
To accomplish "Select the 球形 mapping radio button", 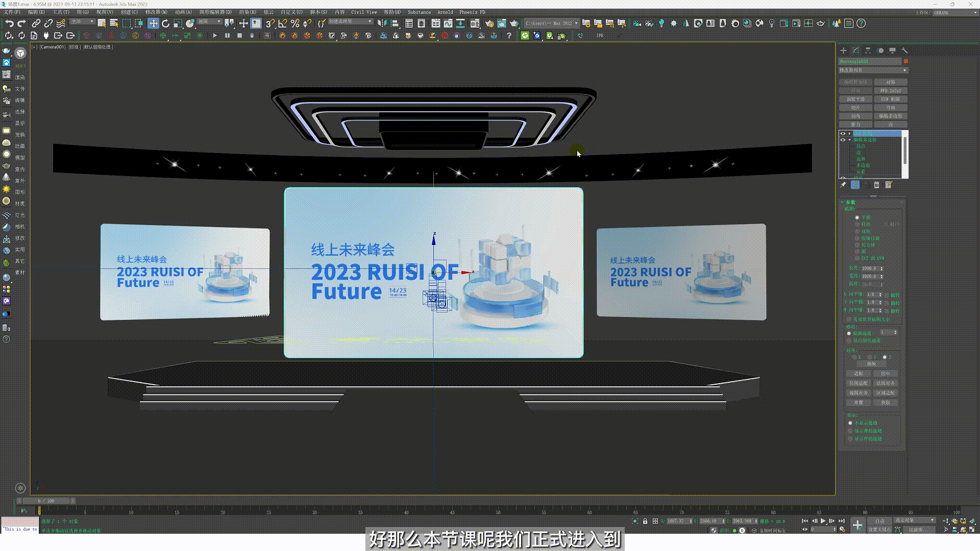I will pos(857,232).
